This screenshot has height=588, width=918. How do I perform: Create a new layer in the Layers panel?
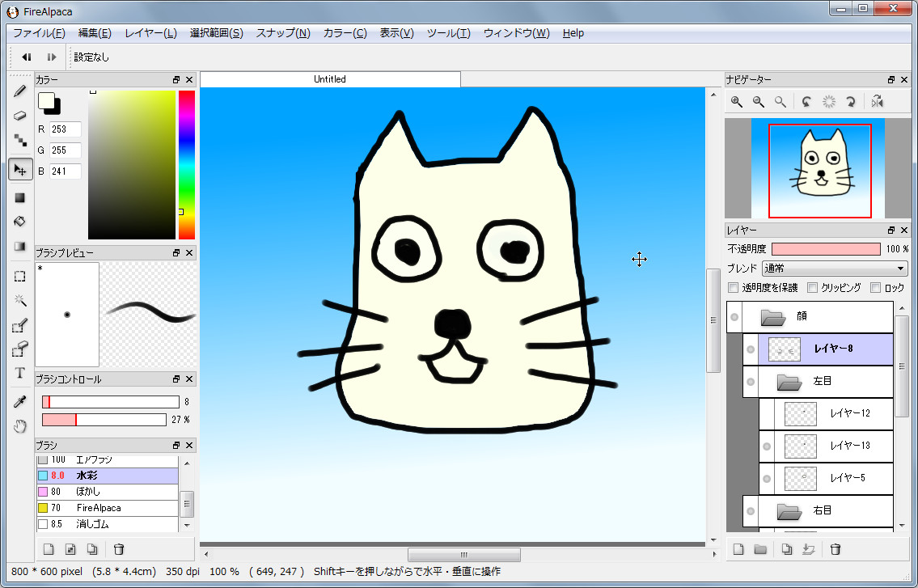click(x=738, y=549)
